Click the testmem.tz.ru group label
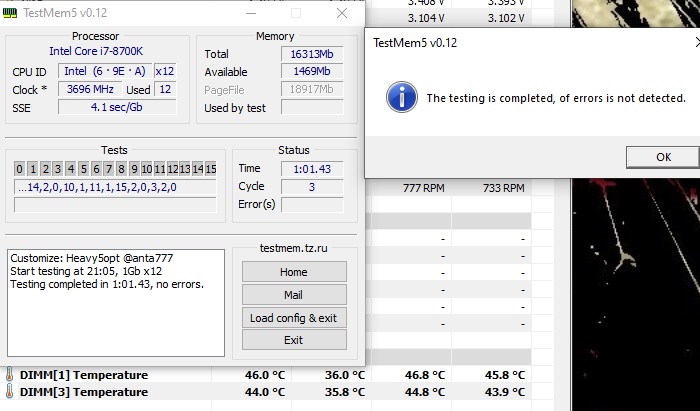The width and height of the screenshot is (700, 411). click(x=294, y=248)
